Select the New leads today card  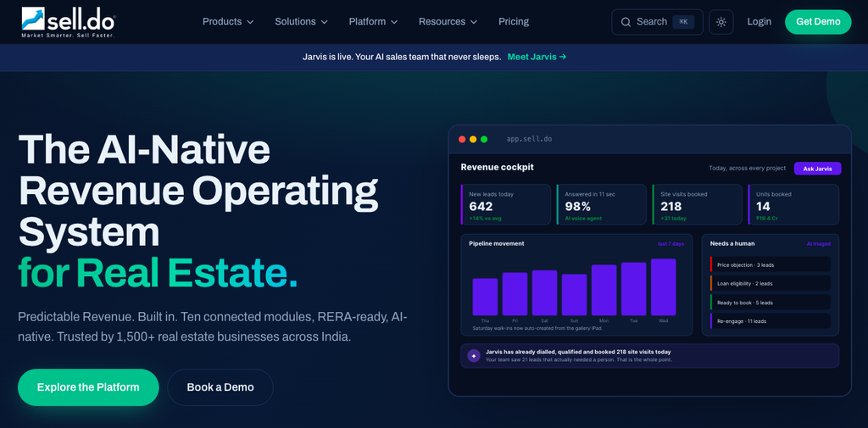point(505,204)
